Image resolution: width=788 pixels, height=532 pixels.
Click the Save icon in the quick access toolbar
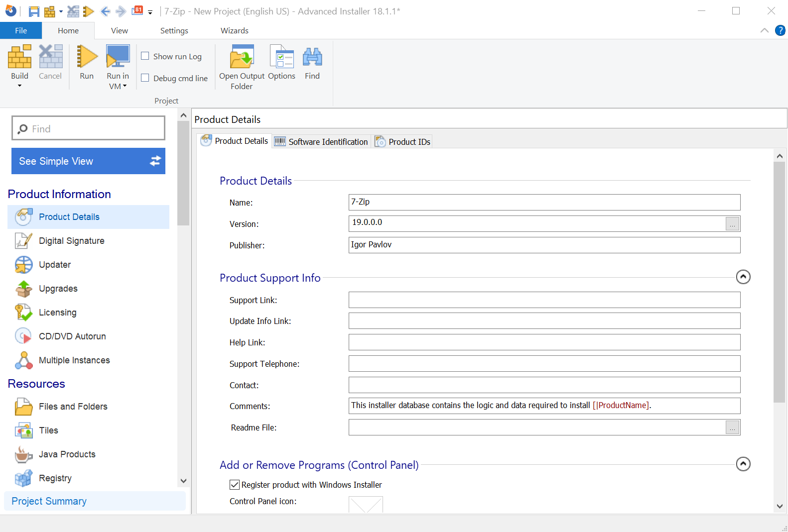34,11
